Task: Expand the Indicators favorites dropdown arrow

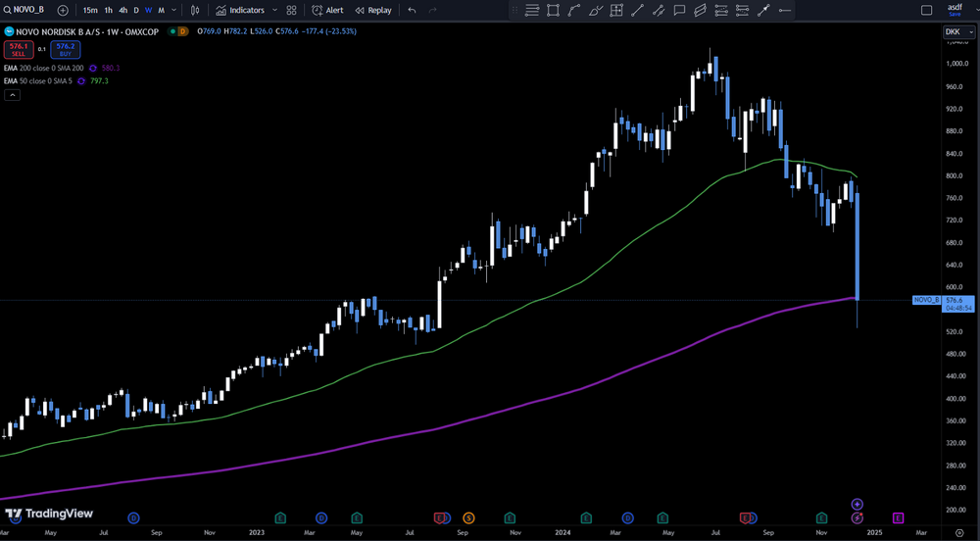Action: 274,10
